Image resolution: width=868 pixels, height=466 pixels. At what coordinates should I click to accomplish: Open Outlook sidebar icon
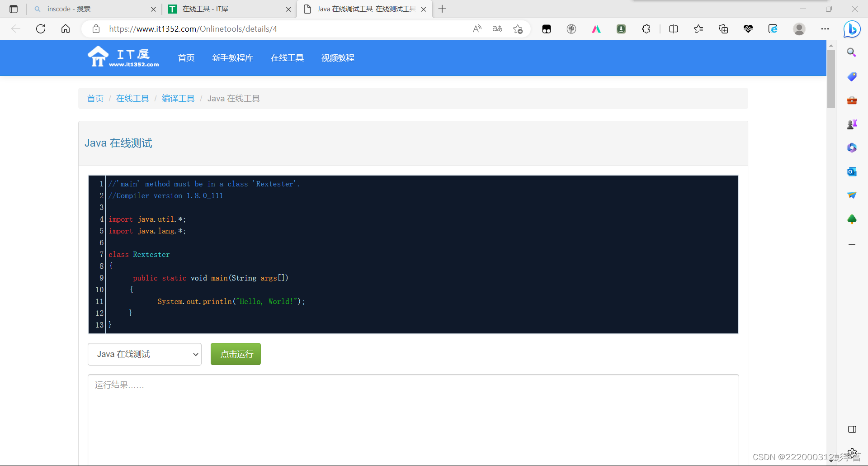click(852, 171)
